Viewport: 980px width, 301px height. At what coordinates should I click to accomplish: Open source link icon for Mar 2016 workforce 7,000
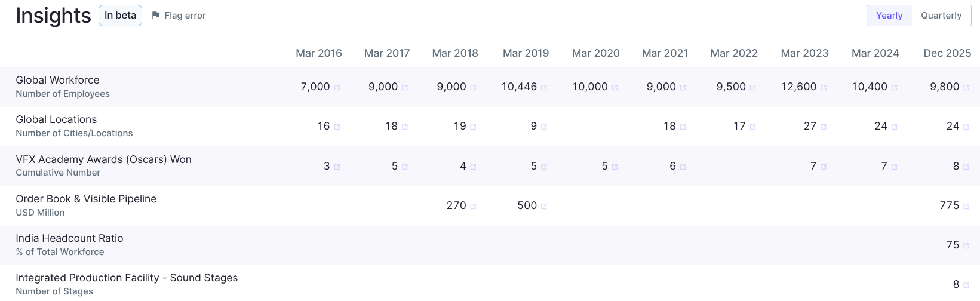pos(337,87)
